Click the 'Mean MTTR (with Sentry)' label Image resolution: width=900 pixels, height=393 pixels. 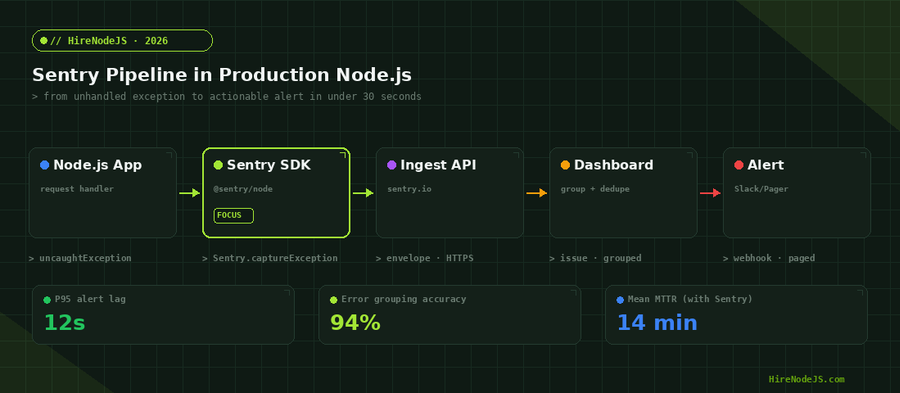(x=690, y=299)
